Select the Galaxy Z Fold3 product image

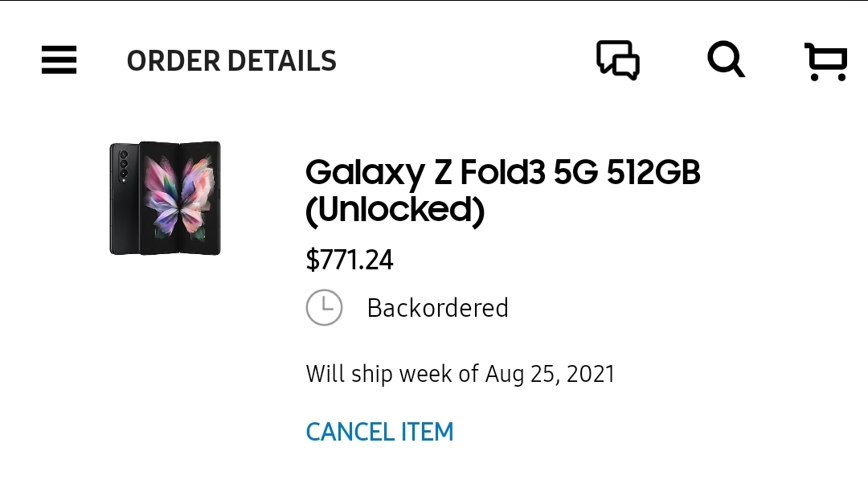(x=165, y=198)
